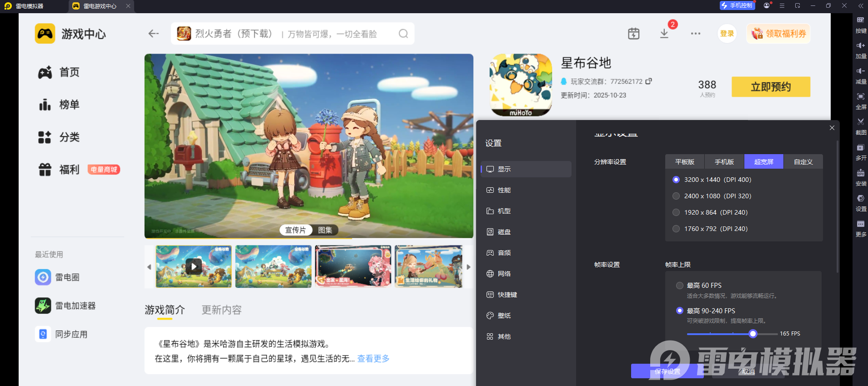
Task: Open 显示 settings category
Action: point(526,169)
